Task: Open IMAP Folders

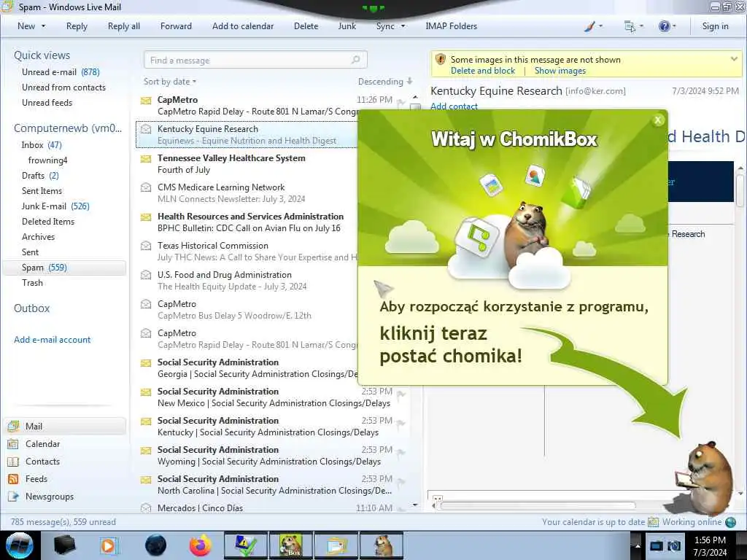Action: click(451, 26)
